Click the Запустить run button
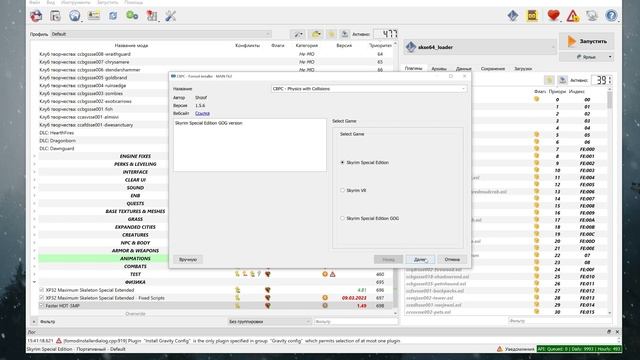This screenshot has width=640, height=360. click(x=587, y=42)
